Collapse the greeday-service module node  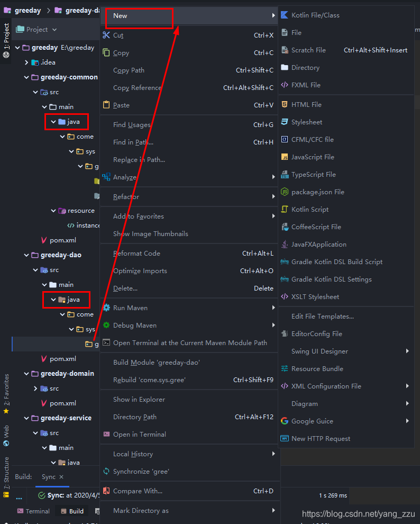click(x=26, y=418)
